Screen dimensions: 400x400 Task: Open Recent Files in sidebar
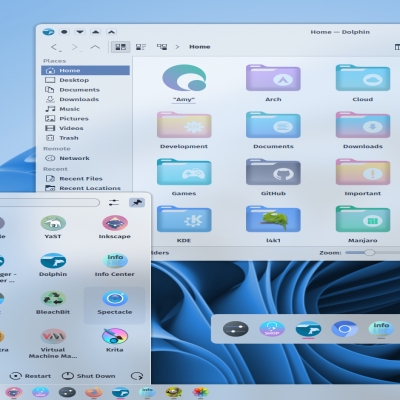(85, 179)
